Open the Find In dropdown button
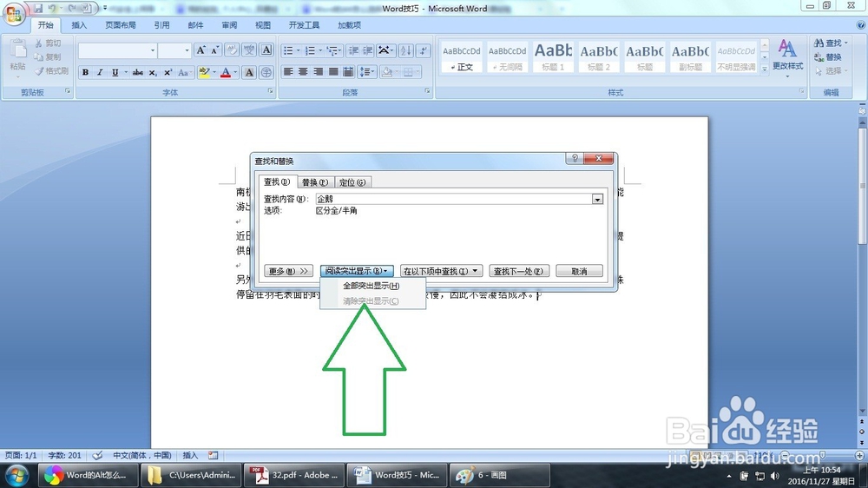This screenshot has height=488, width=868. click(x=441, y=271)
